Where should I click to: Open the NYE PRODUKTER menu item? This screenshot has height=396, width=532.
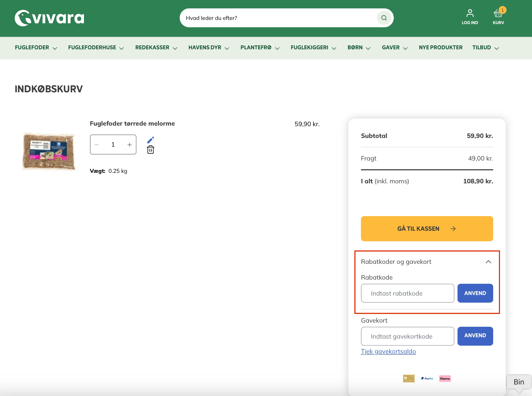(440, 47)
